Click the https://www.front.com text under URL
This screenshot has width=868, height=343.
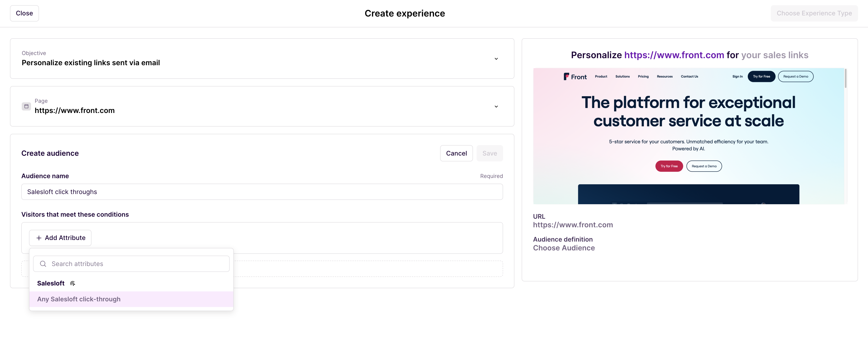[573, 225]
